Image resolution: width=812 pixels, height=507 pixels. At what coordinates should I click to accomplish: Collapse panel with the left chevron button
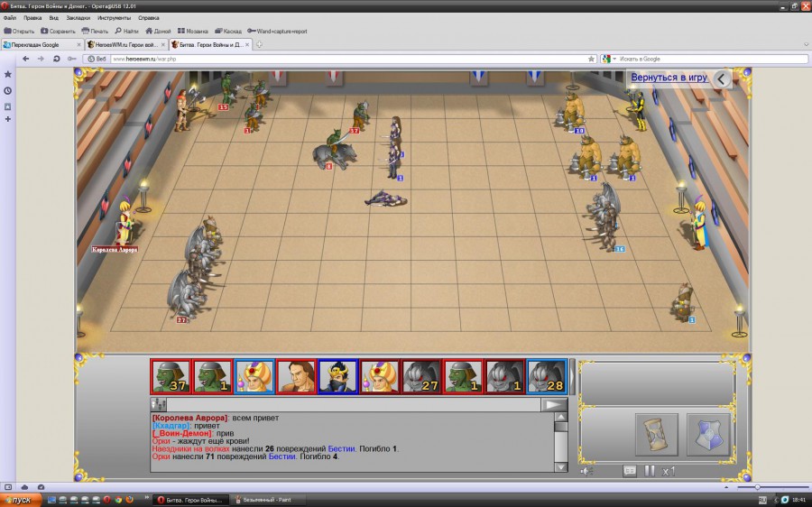(722, 79)
